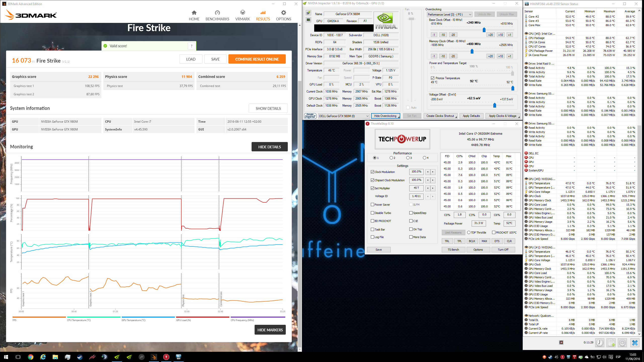The image size is (644, 362).
Task: Click the Memory Clock Offset slider handle
Action: [472, 51]
